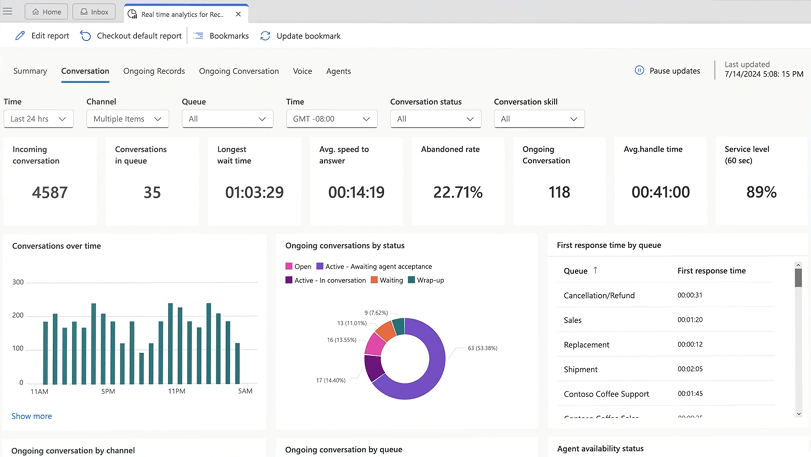The image size is (811, 457).
Task: Switch to the Ongoing Records tab
Action: [154, 71]
